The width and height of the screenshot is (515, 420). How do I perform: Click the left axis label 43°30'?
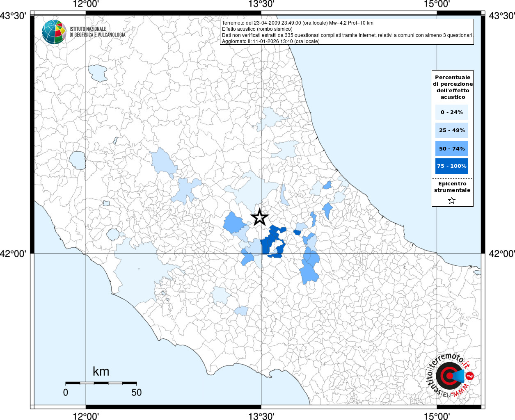(x=14, y=16)
